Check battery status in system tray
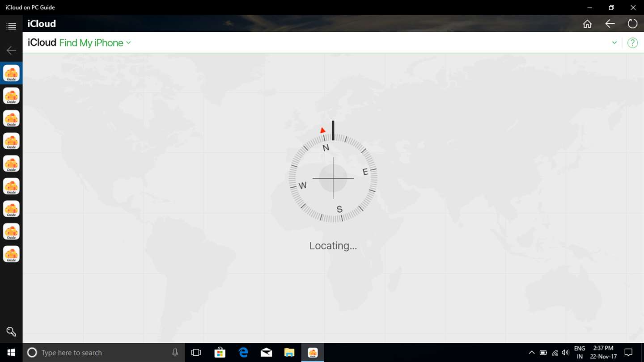This screenshot has width=644, height=362. (543, 353)
